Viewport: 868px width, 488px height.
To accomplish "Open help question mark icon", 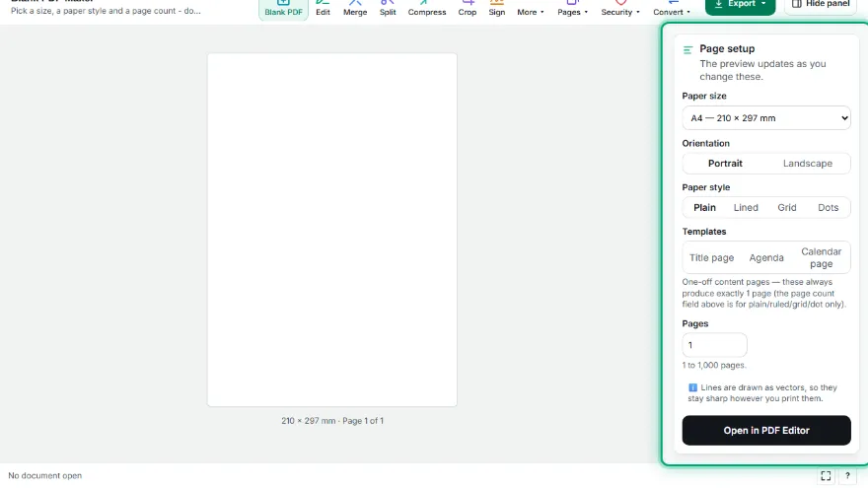I will point(847,476).
